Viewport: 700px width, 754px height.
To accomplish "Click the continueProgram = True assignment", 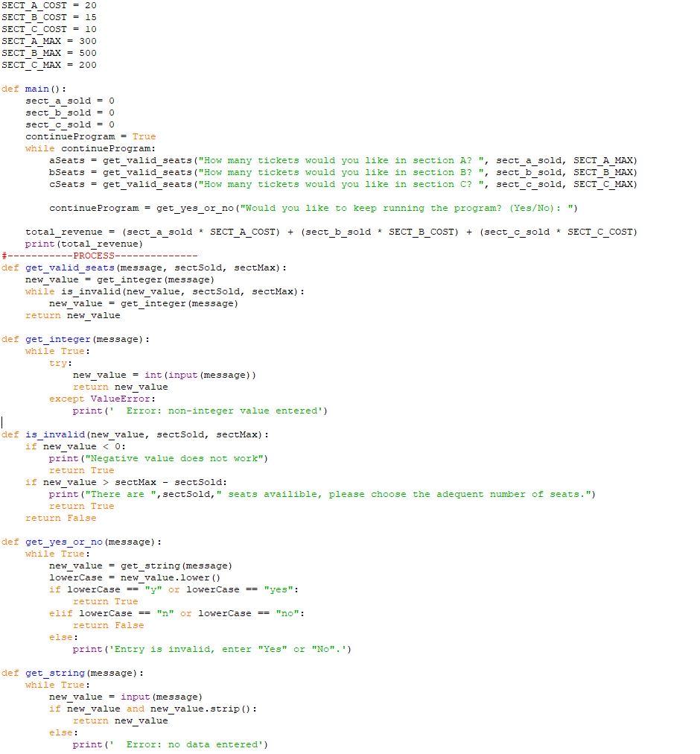I will (x=88, y=136).
